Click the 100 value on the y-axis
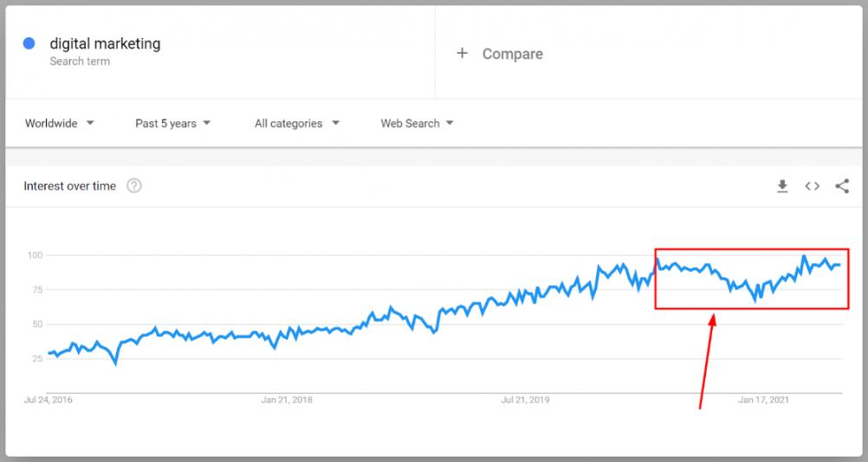The width and height of the screenshot is (868, 462). point(35,255)
